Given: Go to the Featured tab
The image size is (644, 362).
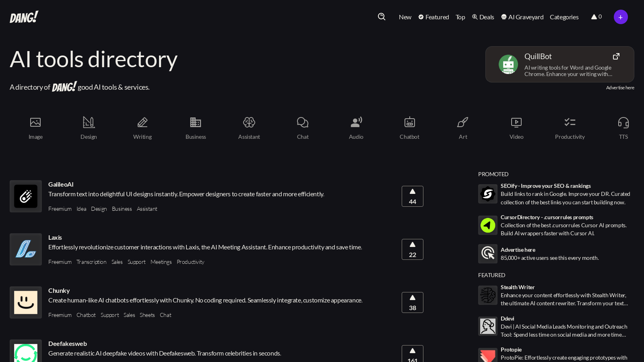Looking at the screenshot, I should tap(433, 17).
